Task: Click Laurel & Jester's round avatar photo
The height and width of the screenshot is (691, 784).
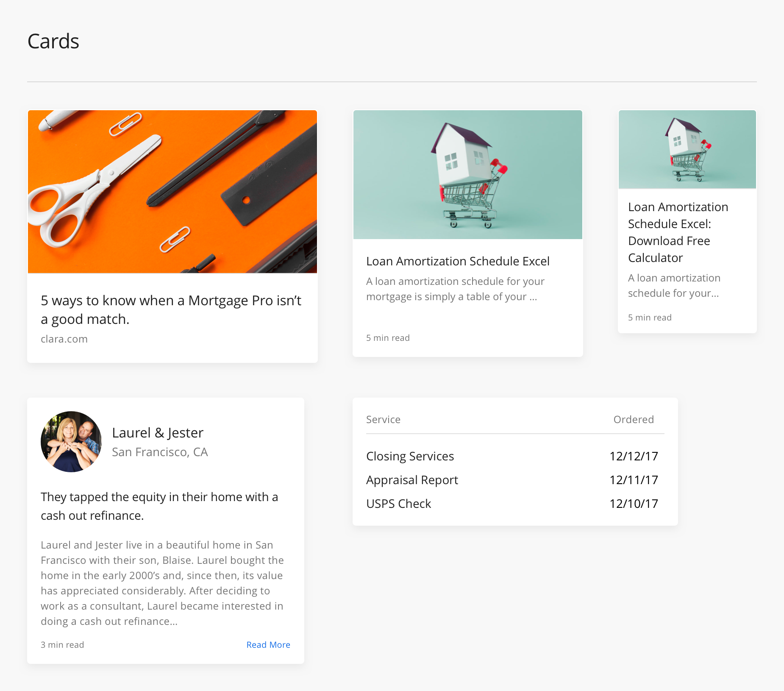Action: (x=71, y=442)
